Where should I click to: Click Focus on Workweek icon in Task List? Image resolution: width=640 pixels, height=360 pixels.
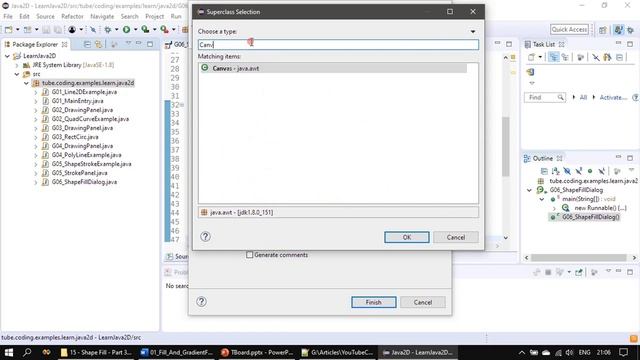[x=580, y=57]
